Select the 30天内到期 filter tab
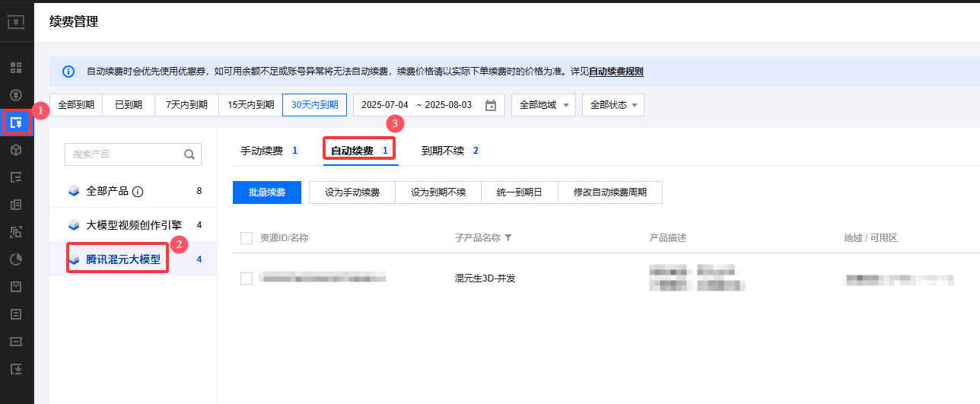The width and height of the screenshot is (980, 404). pos(315,105)
